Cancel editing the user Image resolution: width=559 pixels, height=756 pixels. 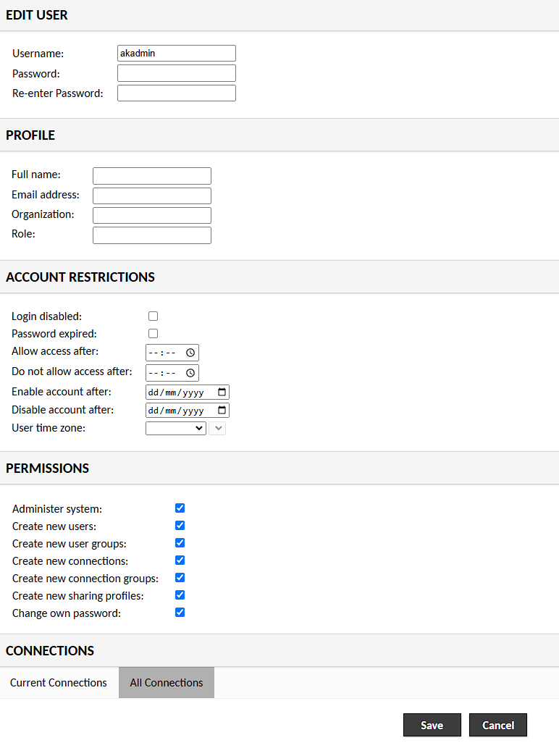(498, 725)
